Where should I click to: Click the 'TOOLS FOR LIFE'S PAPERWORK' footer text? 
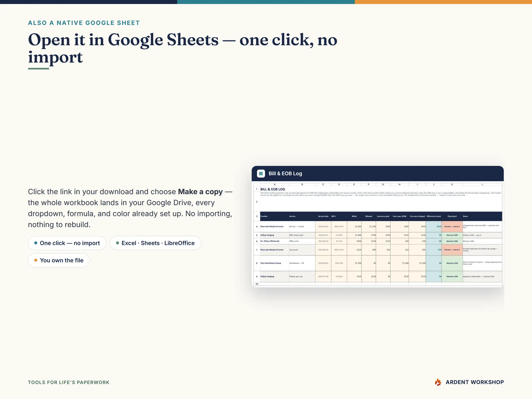click(x=68, y=382)
